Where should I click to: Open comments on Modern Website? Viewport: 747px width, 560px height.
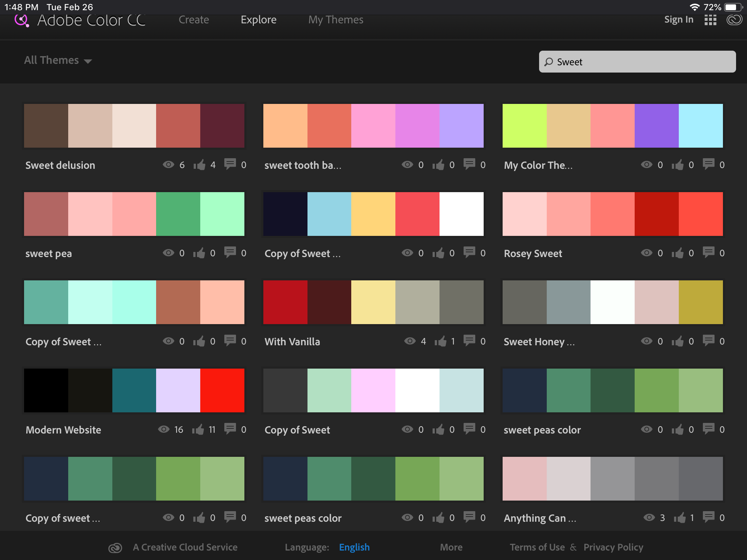click(x=230, y=429)
